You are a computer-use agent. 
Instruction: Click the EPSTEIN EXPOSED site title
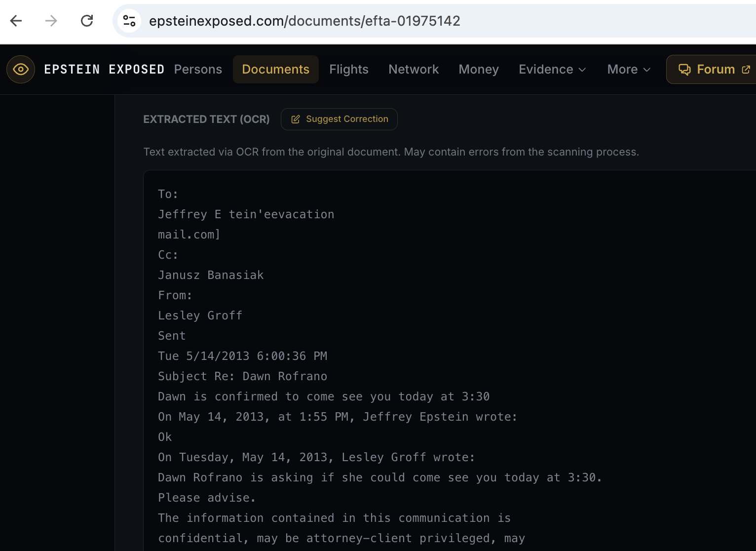[x=104, y=70]
